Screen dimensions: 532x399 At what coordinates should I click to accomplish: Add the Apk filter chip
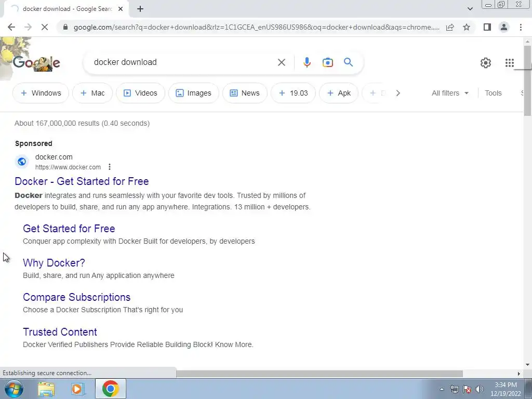339,93
